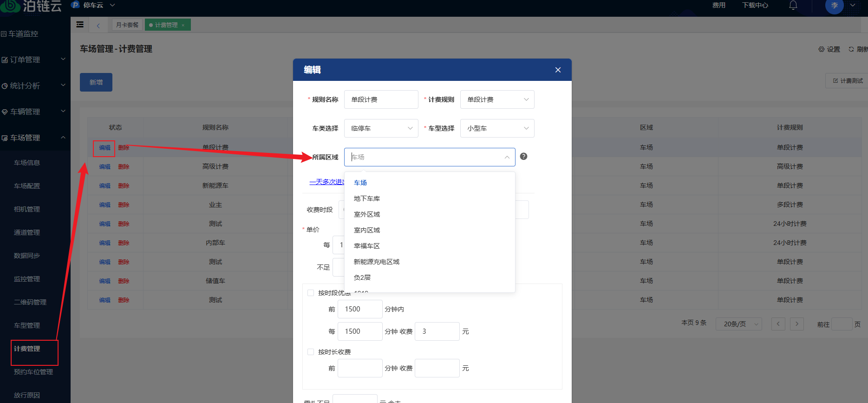Click 删除 in the 新能源车 row

(x=124, y=185)
